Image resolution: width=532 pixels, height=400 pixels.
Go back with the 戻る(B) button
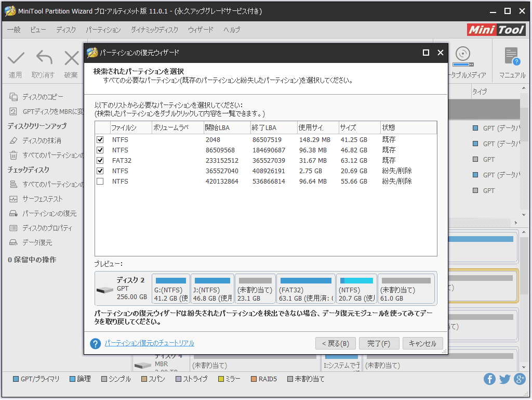335,344
